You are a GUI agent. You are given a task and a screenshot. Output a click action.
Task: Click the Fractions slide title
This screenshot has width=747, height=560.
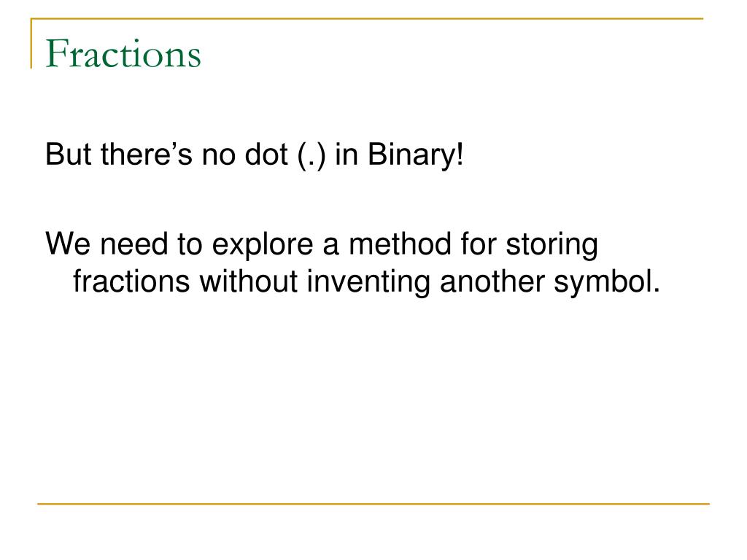tap(123, 53)
